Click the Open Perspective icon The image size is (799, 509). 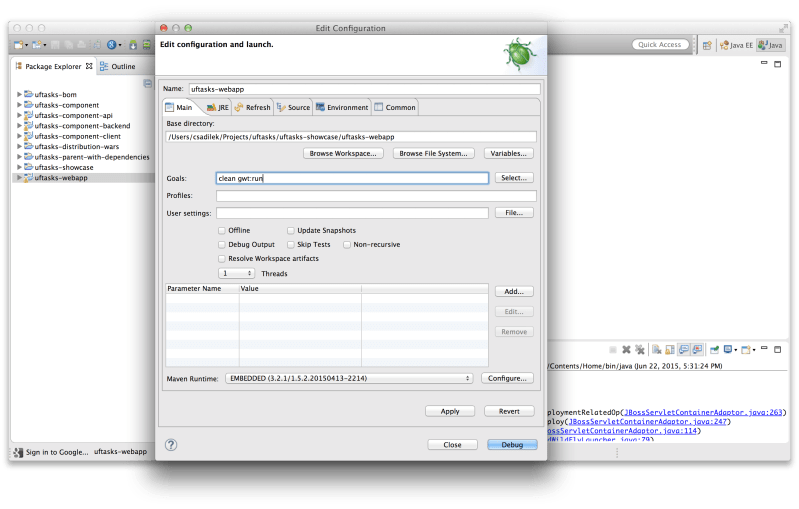coord(707,45)
